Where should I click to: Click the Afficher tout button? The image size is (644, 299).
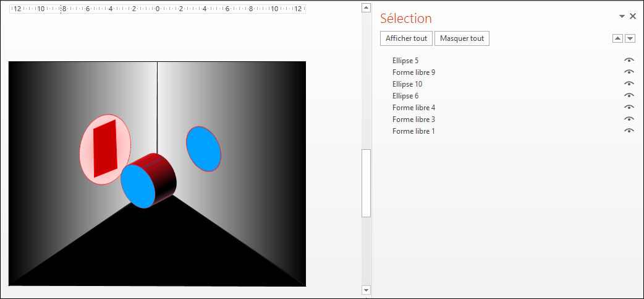click(406, 38)
